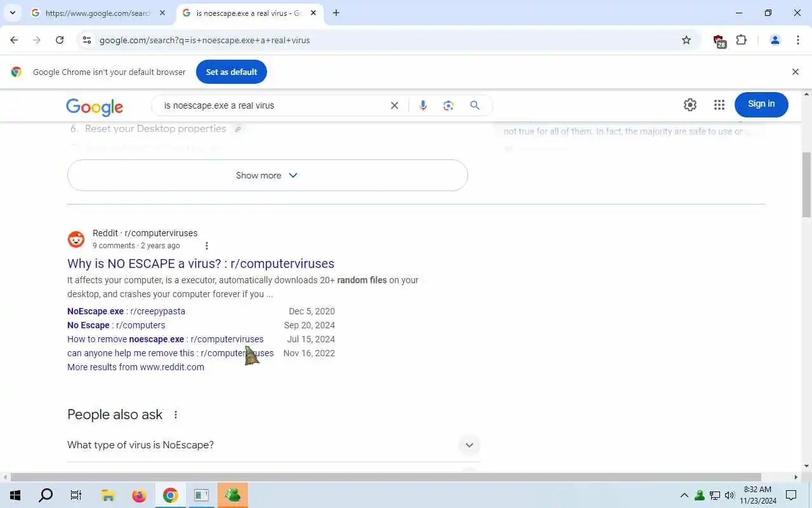Open a new tab with the plus button
Viewport: 812px width, 508px height.
coord(336,13)
